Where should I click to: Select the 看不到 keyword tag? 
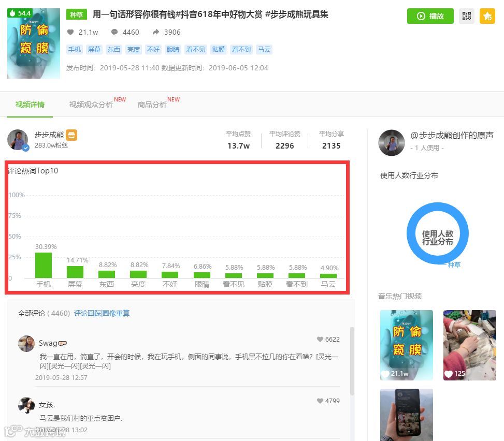click(241, 50)
